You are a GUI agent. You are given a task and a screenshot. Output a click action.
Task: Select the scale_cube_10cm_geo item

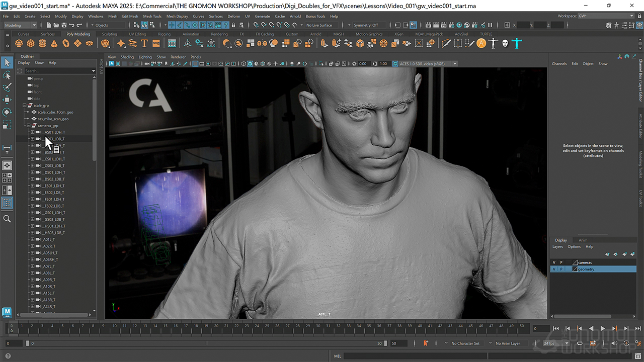(x=55, y=112)
